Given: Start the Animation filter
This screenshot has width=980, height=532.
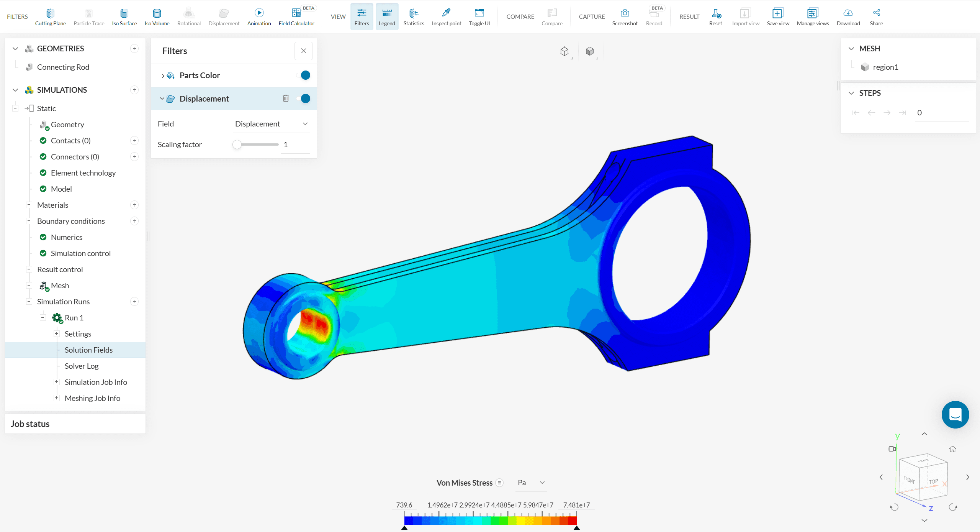Looking at the screenshot, I should [x=259, y=17].
